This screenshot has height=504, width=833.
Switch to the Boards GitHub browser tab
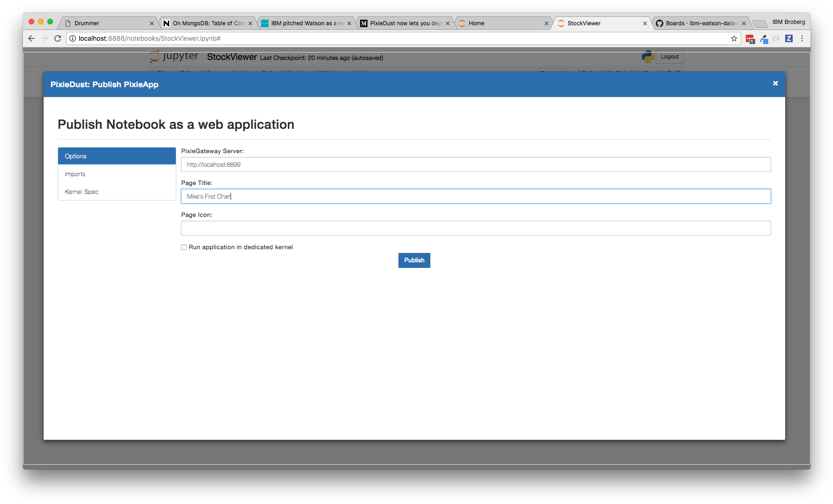click(698, 23)
